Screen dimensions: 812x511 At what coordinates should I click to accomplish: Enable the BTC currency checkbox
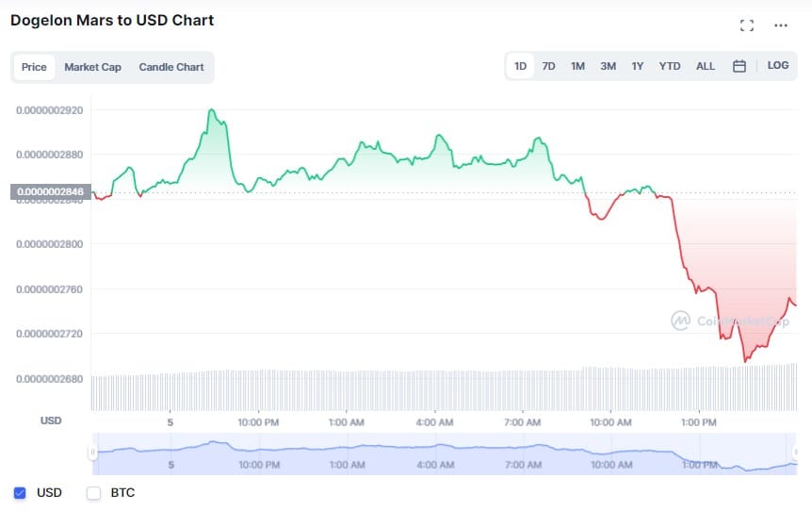point(94,493)
